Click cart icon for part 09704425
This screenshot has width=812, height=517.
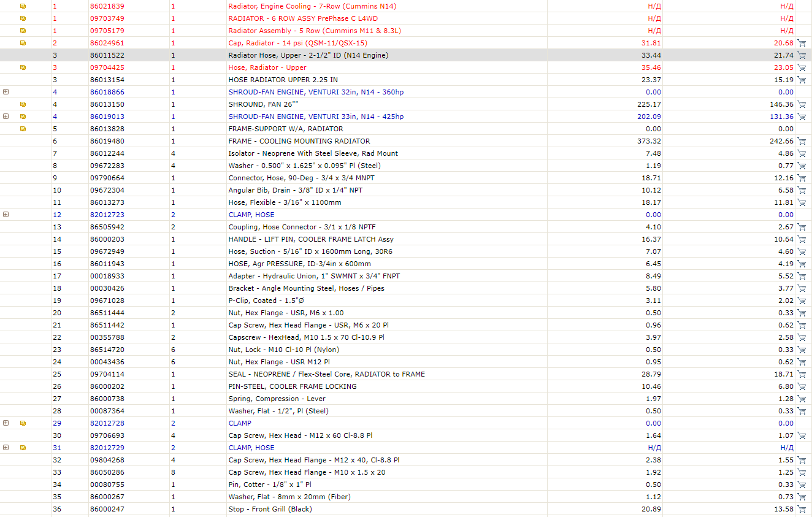802,67
